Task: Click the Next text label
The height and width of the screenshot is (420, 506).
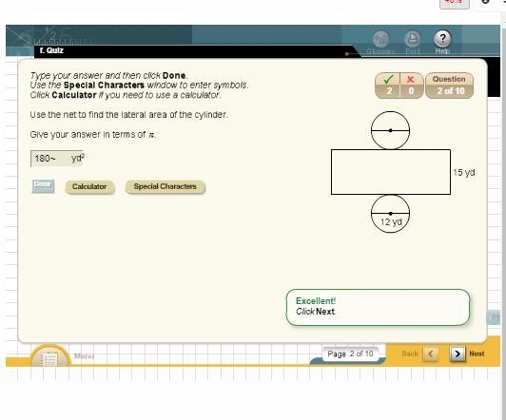Action: 477,353
